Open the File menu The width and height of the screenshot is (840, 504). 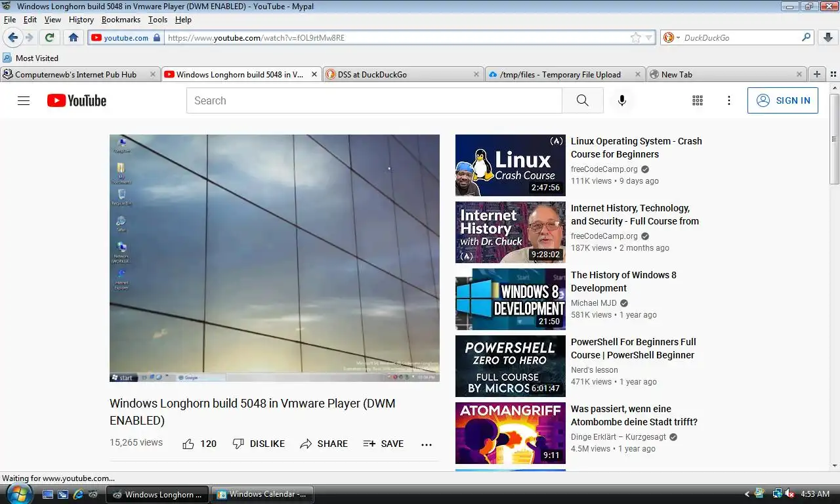click(10, 20)
